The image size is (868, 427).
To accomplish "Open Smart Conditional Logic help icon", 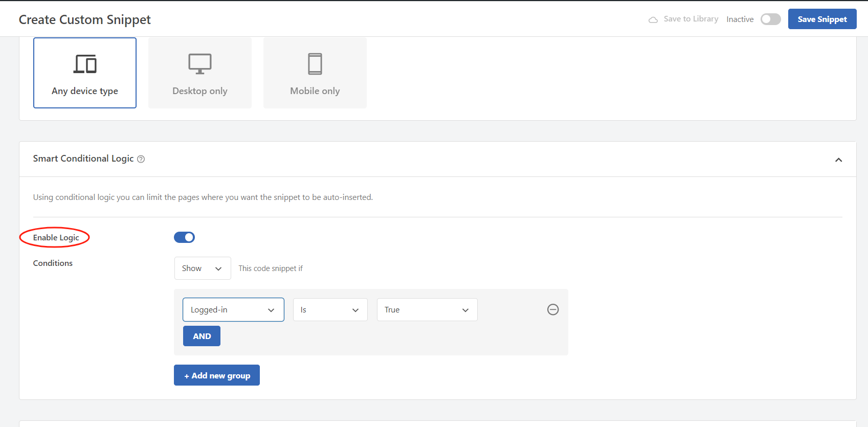I will coord(141,159).
